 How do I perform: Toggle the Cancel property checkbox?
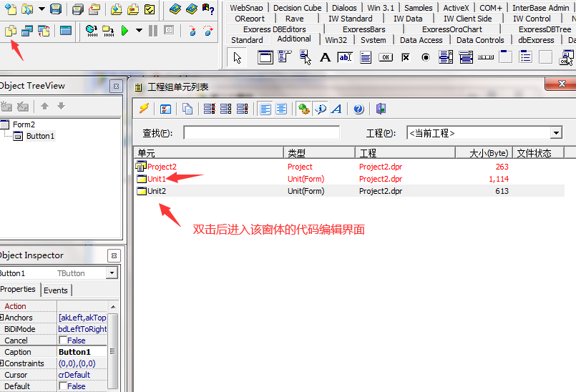pyautogui.click(x=63, y=340)
